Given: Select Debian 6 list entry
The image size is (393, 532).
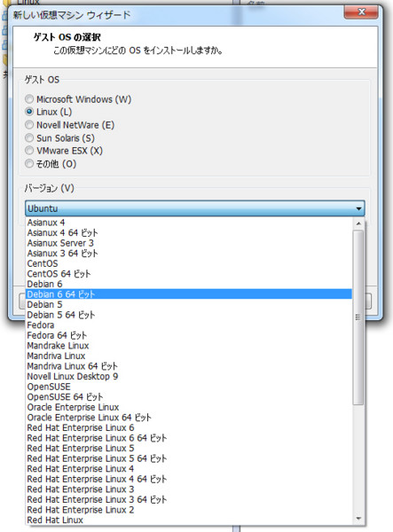Looking at the screenshot, I should click(x=189, y=284).
